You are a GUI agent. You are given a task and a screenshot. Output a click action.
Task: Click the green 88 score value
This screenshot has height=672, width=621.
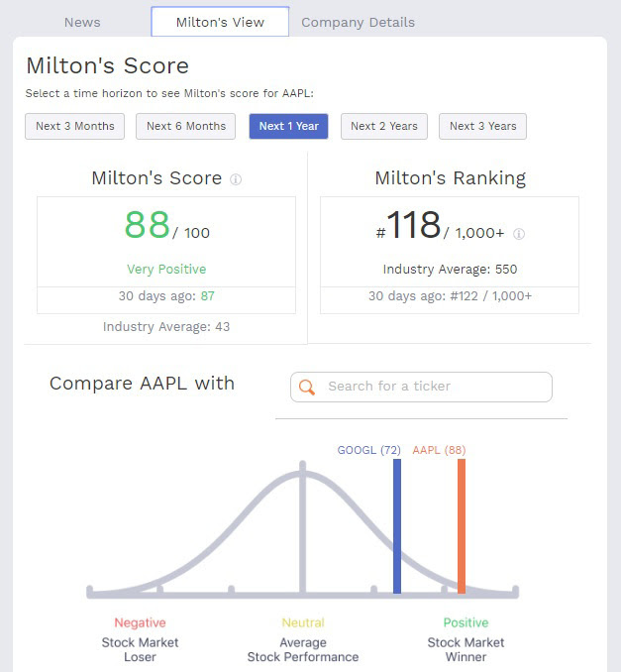[x=148, y=226]
